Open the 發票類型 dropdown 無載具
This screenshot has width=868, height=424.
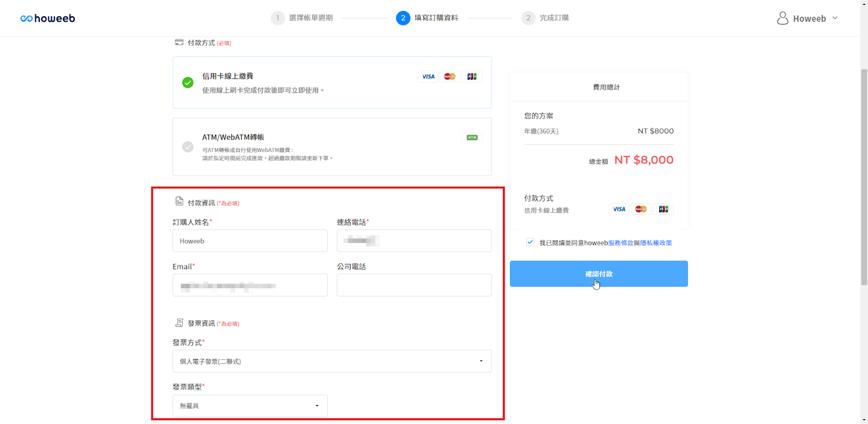[x=250, y=406]
